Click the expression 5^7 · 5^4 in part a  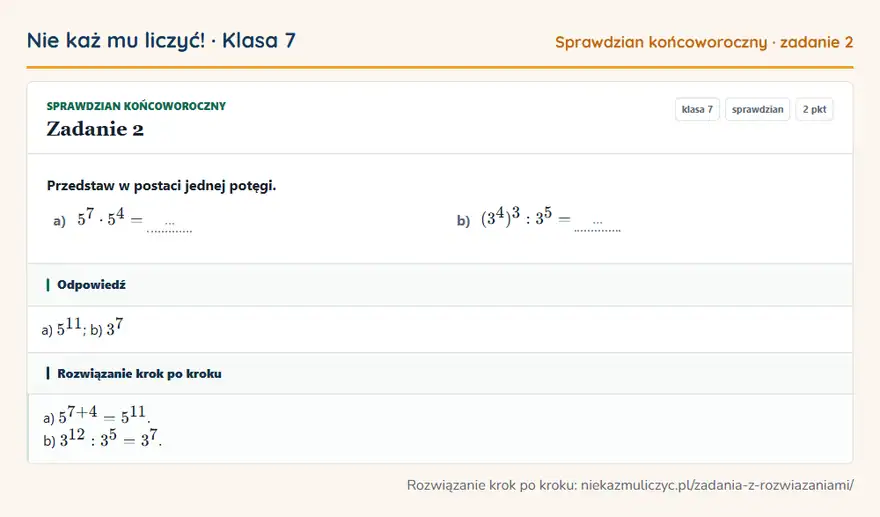click(101, 218)
